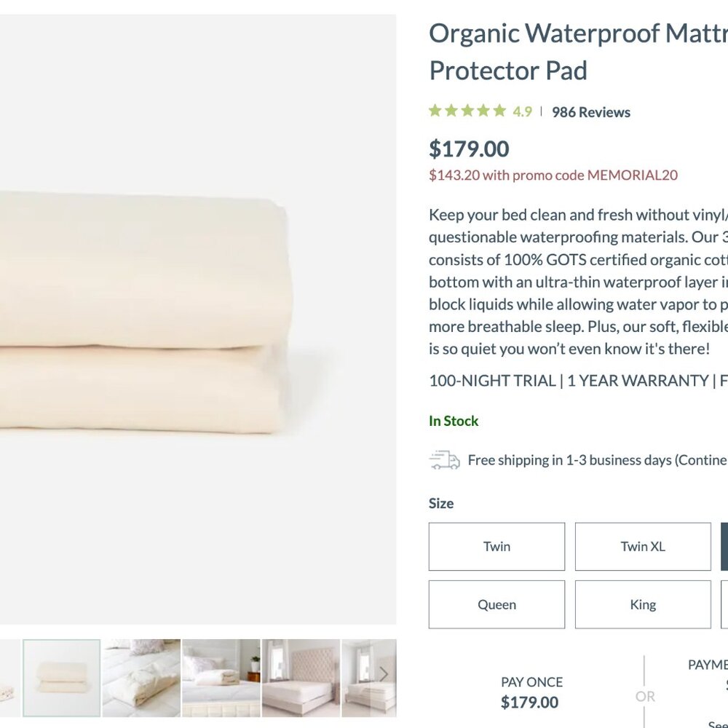Click the next arrow on the thumbnail carousel
Image resolution: width=728 pixels, height=728 pixels.
[384, 673]
